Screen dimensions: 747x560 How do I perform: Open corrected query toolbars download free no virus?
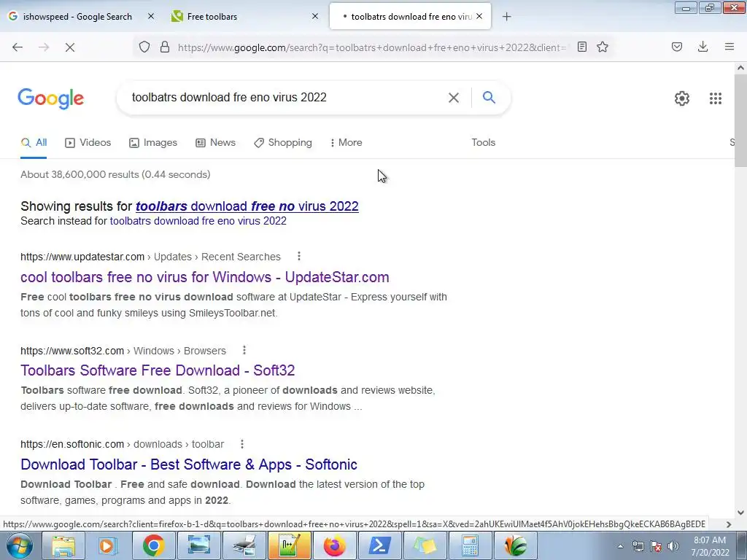pos(247,206)
